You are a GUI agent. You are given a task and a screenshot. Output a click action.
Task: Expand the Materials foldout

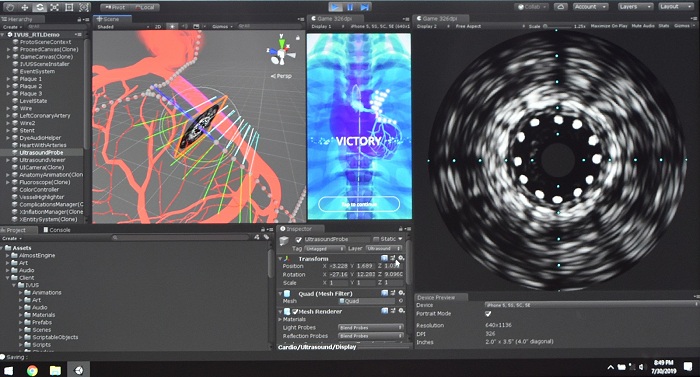pos(280,319)
